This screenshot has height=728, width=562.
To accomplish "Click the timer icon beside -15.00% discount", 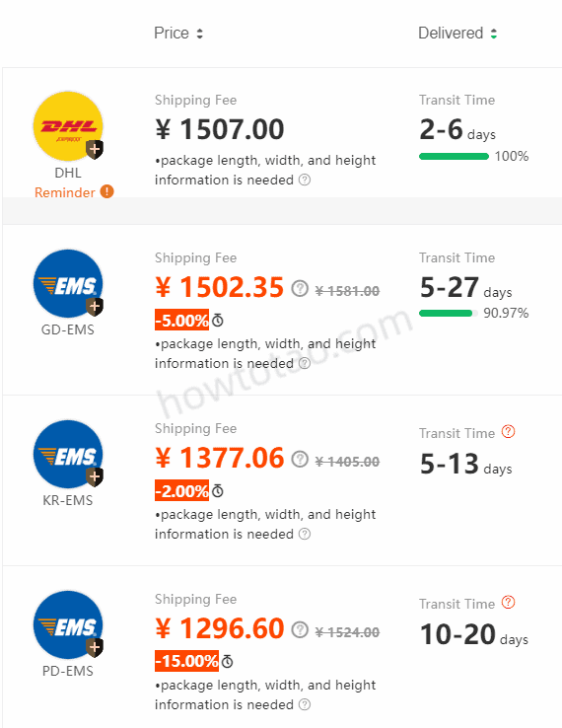I will click(x=228, y=661).
